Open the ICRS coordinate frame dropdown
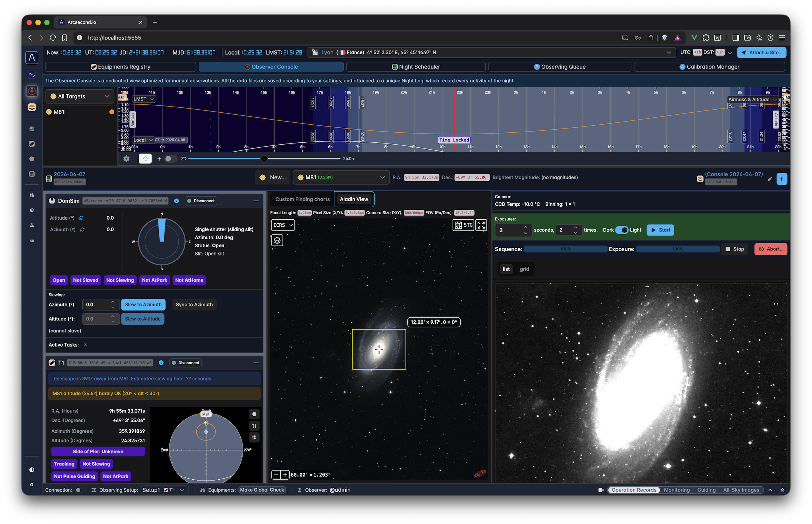The height and width of the screenshot is (524, 812). (x=283, y=225)
